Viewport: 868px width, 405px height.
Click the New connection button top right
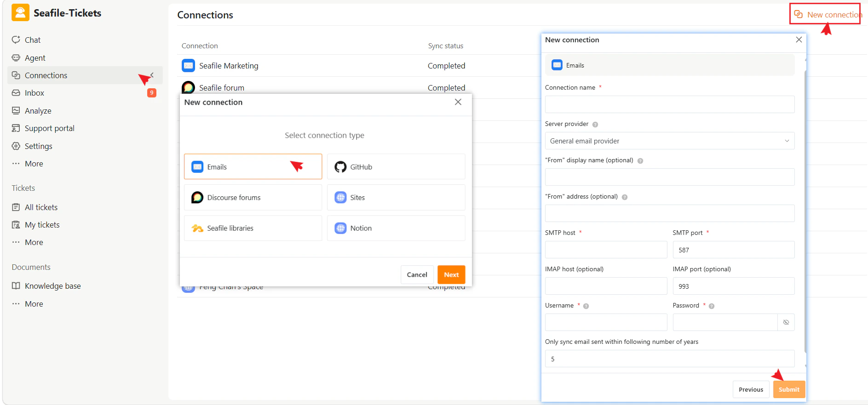point(828,15)
